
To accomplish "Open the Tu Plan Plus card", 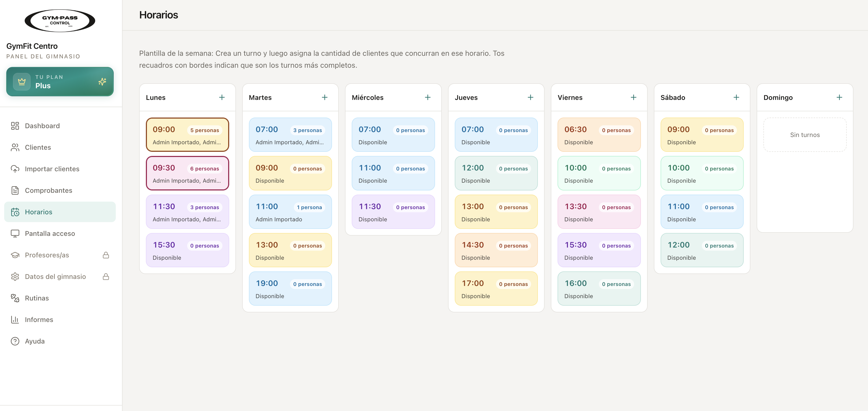I will 60,81.
